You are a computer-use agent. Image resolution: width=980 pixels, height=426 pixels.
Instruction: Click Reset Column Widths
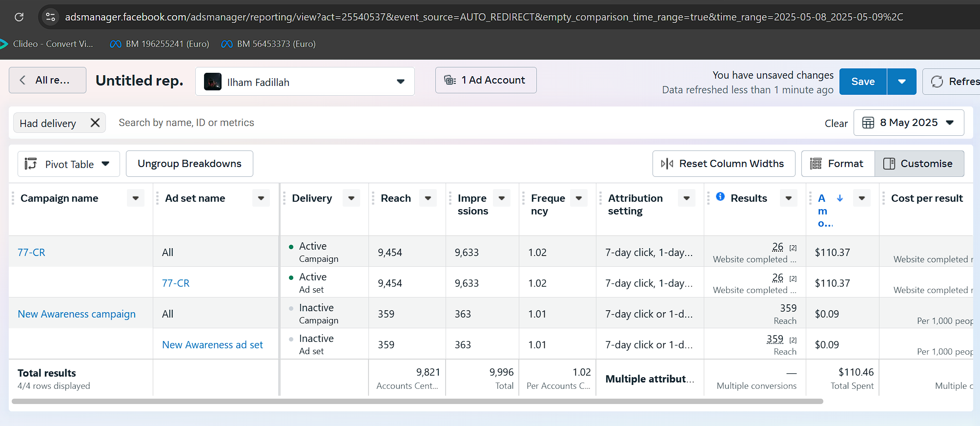click(723, 164)
